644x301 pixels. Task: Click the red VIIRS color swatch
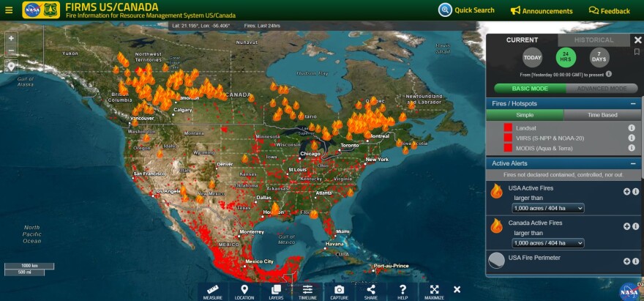point(508,138)
